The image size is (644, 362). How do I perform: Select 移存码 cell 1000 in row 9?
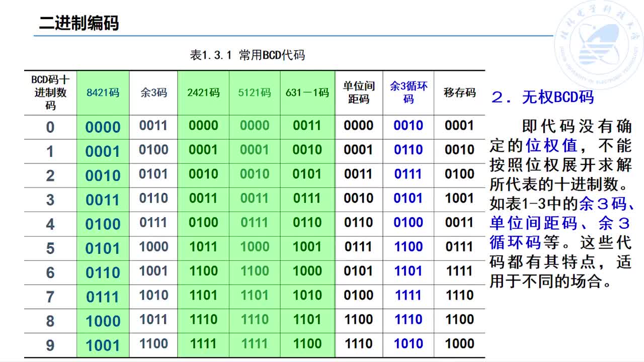tap(459, 344)
